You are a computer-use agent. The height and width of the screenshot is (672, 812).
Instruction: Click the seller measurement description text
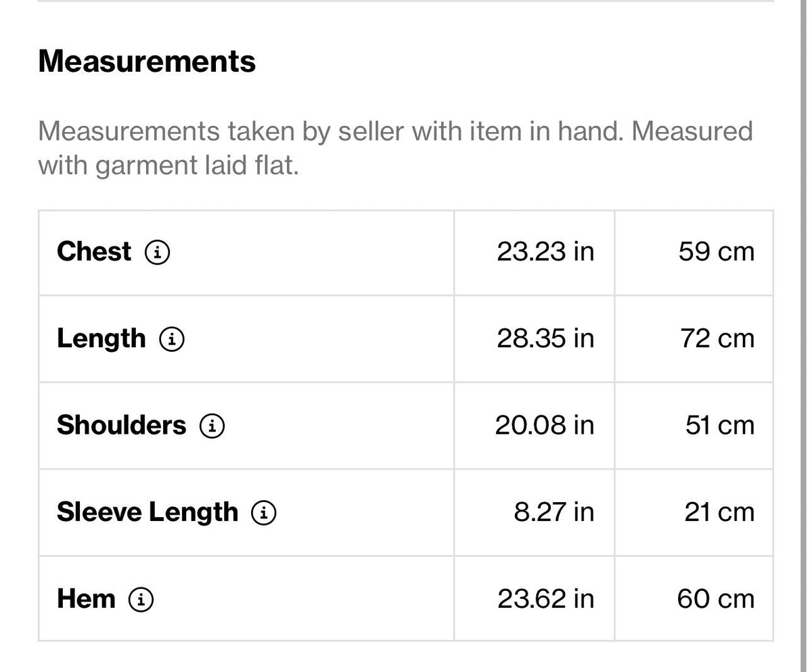pos(395,148)
